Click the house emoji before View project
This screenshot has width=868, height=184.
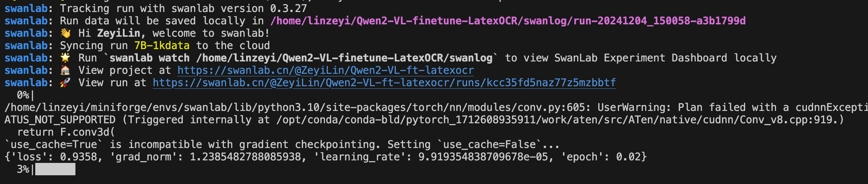(65, 70)
